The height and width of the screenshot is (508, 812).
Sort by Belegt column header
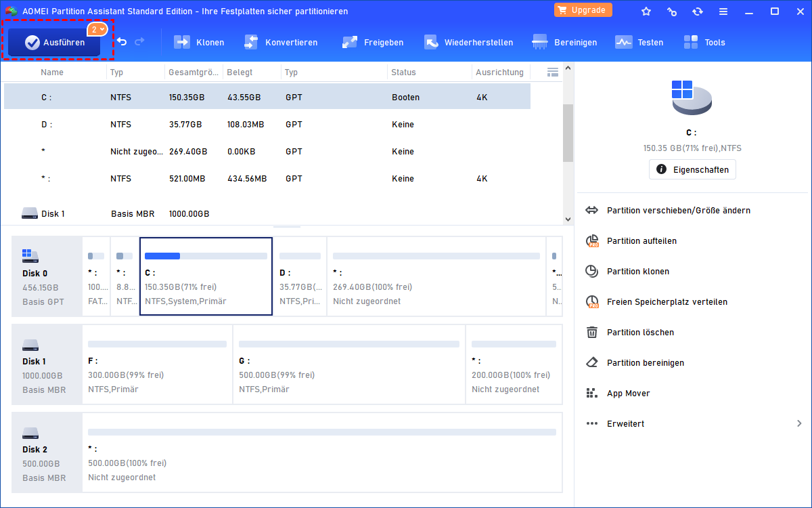tap(240, 72)
